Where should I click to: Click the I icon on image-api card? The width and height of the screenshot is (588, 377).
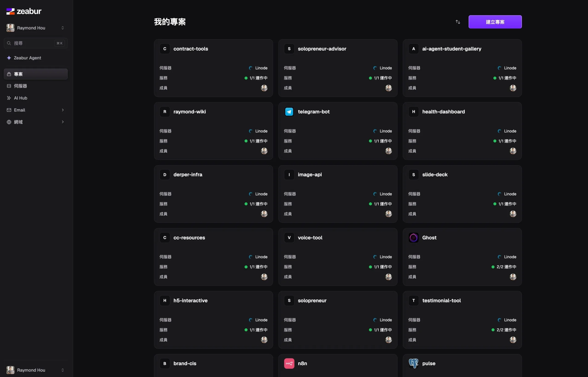(x=289, y=175)
